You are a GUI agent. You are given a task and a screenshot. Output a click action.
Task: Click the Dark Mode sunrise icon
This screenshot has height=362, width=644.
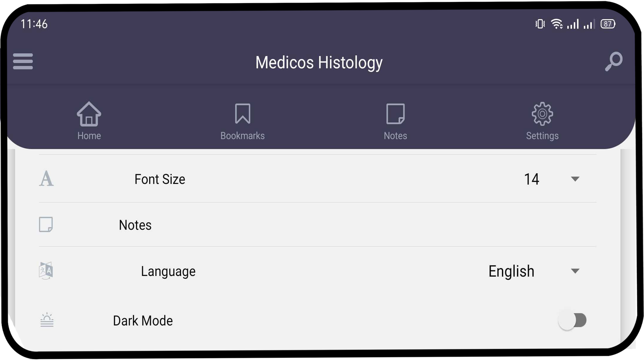click(x=46, y=320)
